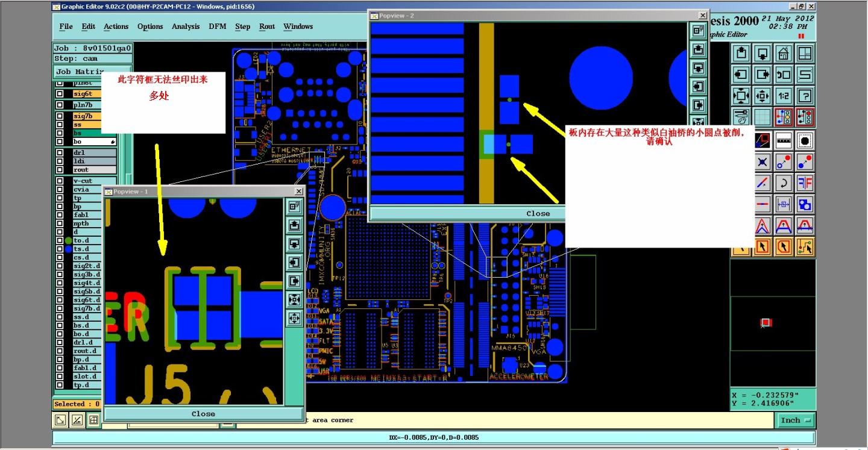The height and width of the screenshot is (450, 868).
Task: Toggle the drl layer checkbox
Action: point(60,152)
